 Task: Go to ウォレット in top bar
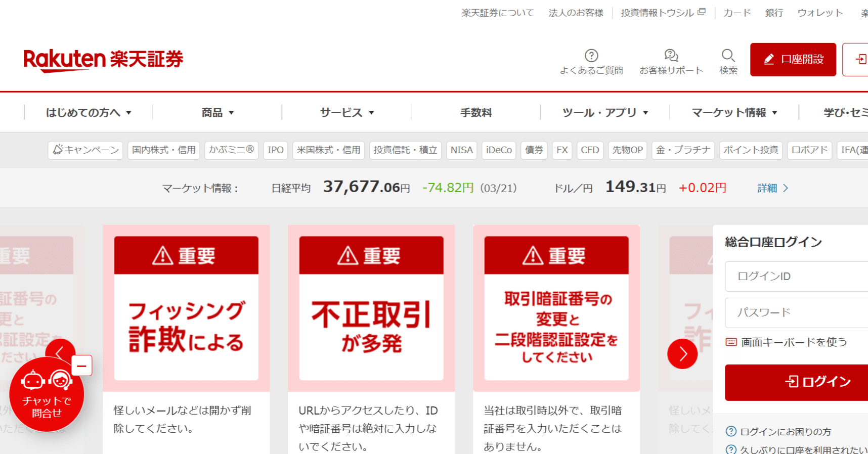[820, 13]
